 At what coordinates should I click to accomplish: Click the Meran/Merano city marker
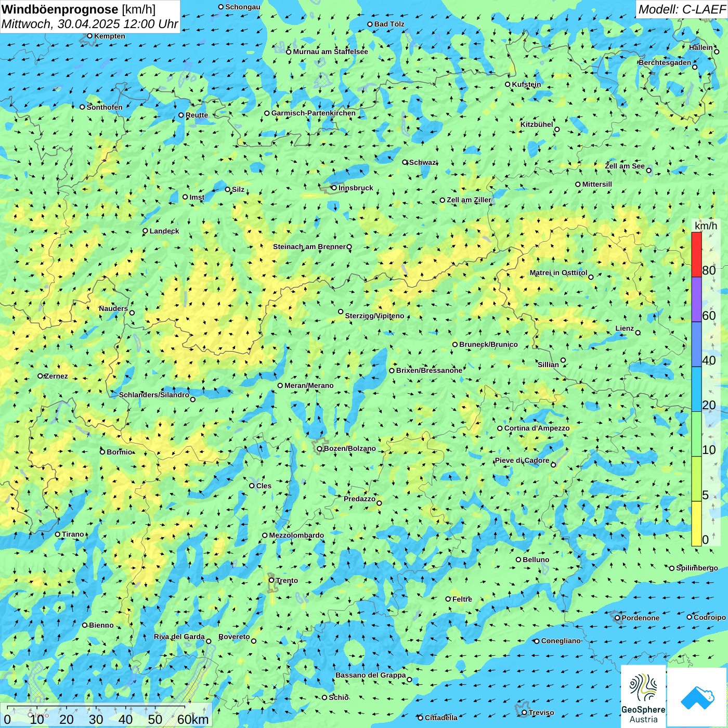[280, 385]
